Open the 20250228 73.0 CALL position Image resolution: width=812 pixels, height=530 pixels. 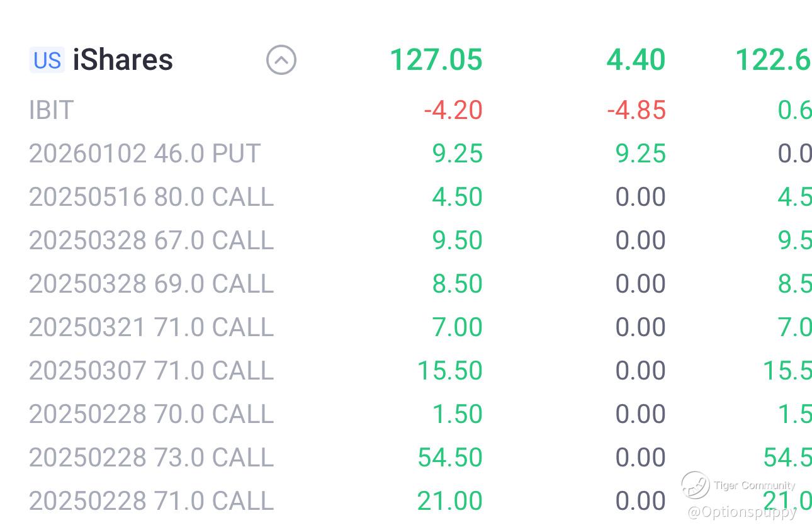(x=151, y=458)
